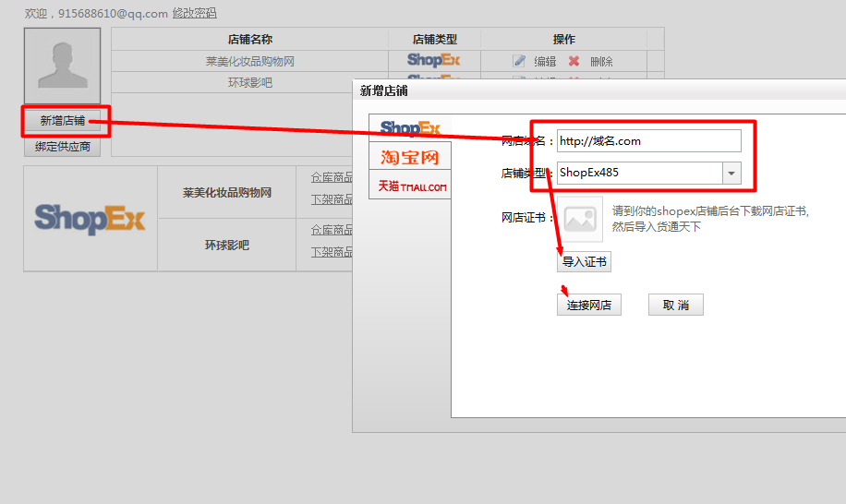
Task: Click 莱美化妆品购物网 in the lower store panel
Action: tap(227, 192)
